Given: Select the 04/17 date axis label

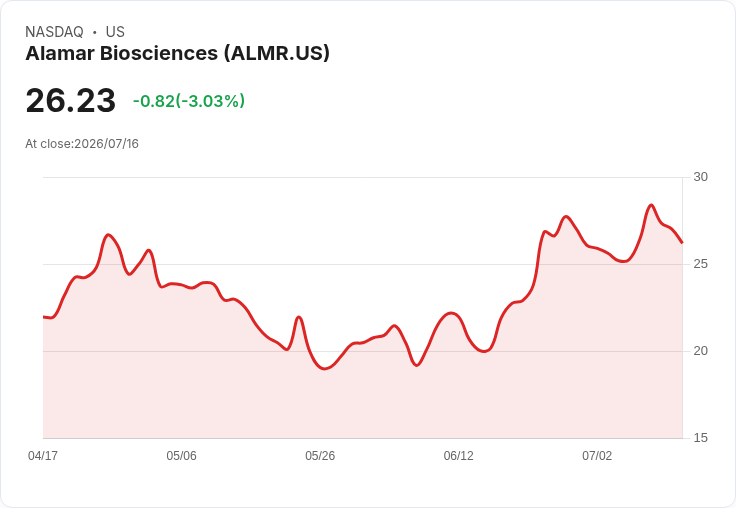Looking at the screenshot, I should [43, 456].
